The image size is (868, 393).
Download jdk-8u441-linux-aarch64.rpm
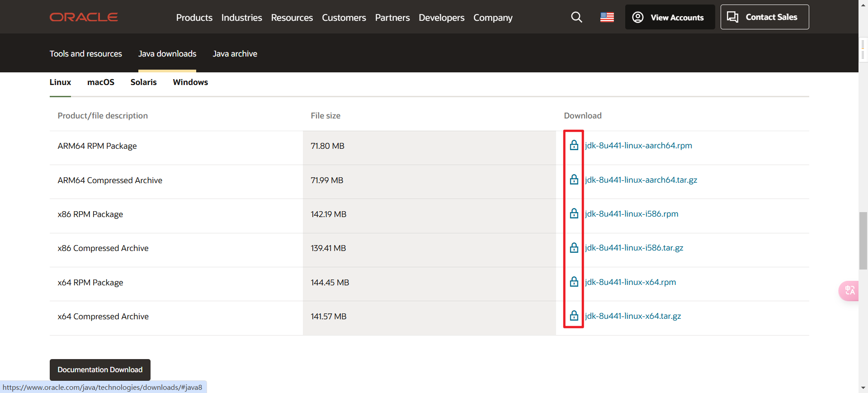click(638, 146)
